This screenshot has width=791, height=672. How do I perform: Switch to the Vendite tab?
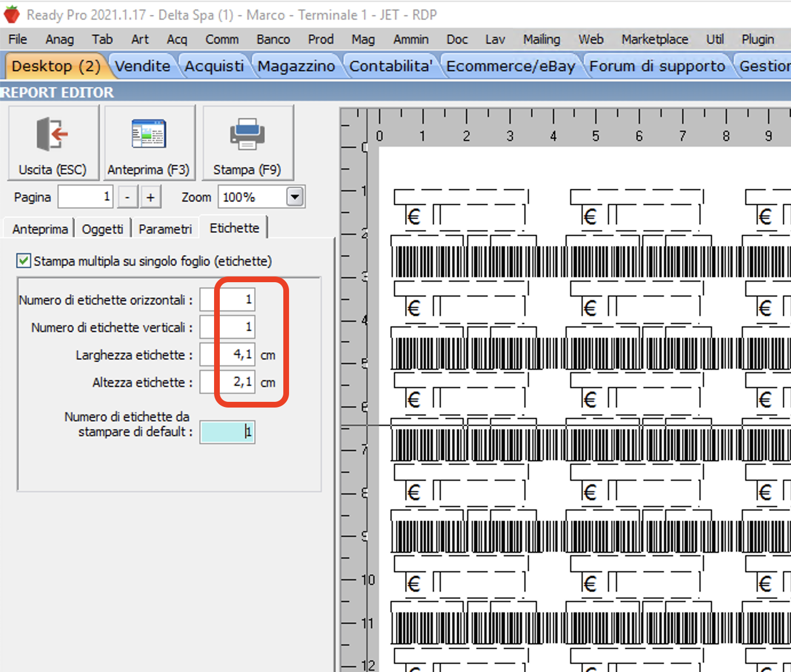[143, 66]
